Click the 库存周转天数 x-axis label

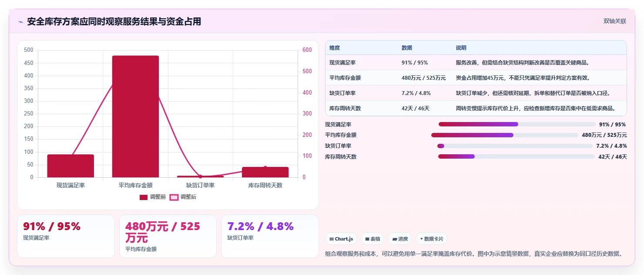tap(265, 185)
